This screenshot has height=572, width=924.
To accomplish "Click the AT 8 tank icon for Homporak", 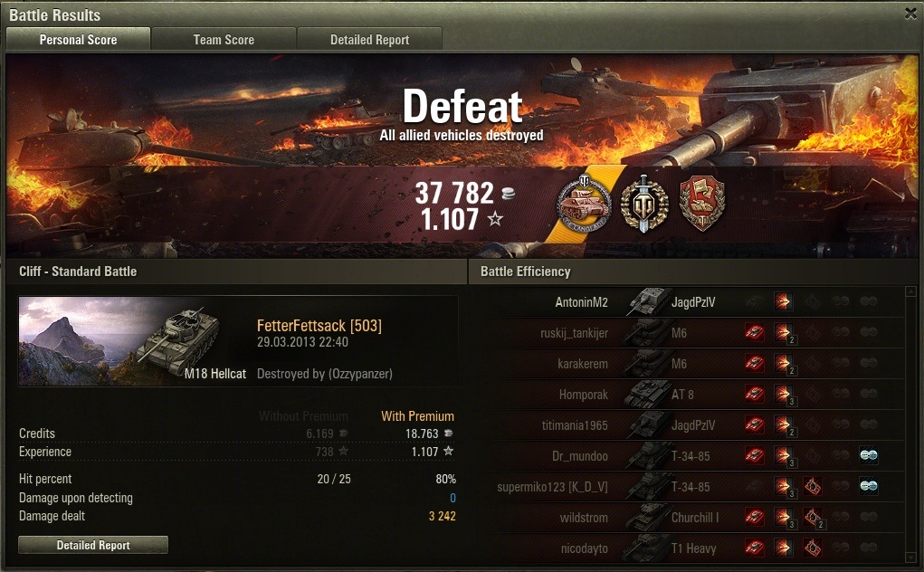I will pos(646,394).
